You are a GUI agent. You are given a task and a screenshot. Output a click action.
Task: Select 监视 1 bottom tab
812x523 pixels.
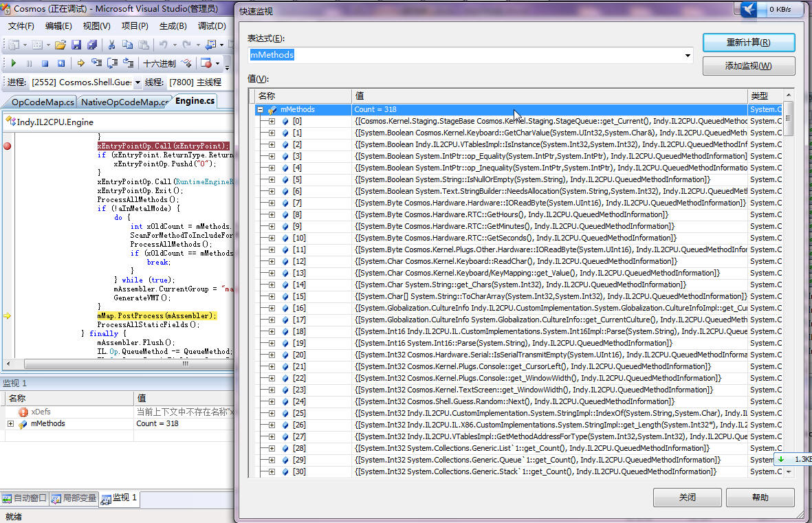click(120, 498)
